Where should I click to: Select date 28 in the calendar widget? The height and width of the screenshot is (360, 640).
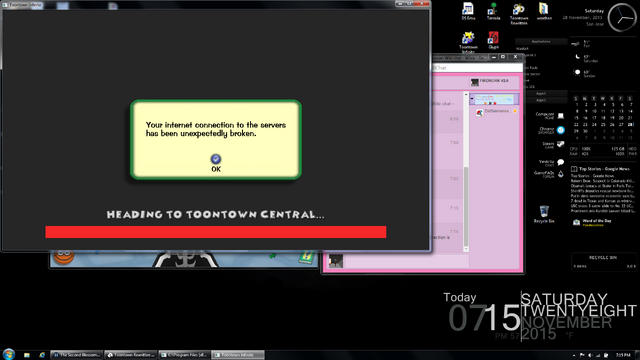(630, 124)
